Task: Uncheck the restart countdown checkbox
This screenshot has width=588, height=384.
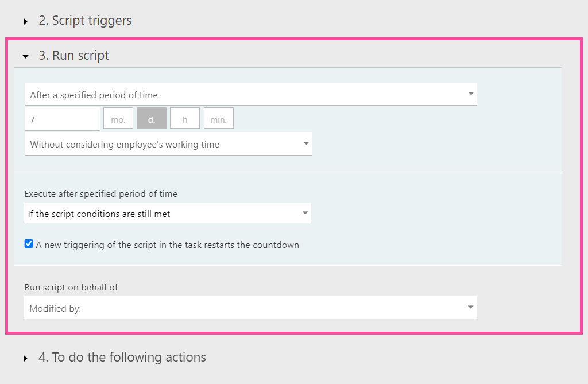Action: pyautogui.click(x=29, y=244)
